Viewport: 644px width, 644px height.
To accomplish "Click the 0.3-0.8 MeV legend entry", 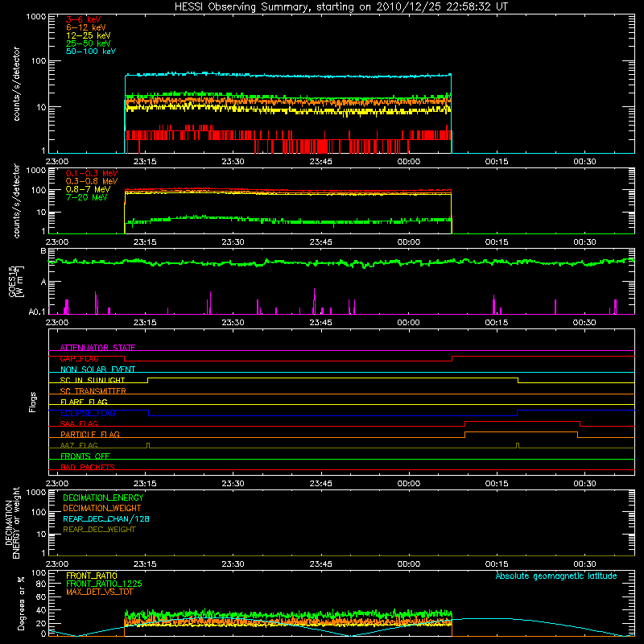I will tap(92, 181).
